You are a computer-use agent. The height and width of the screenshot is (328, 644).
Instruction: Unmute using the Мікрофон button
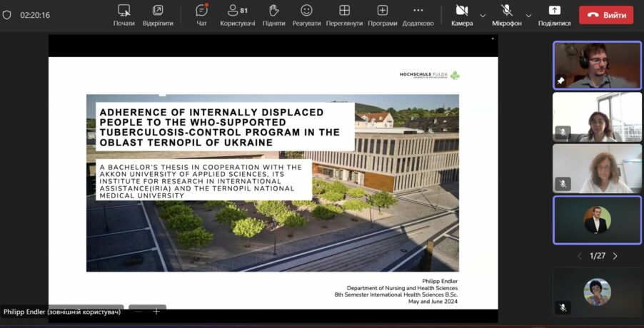507,14
